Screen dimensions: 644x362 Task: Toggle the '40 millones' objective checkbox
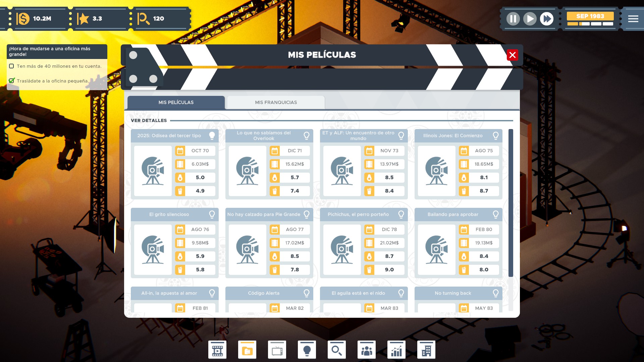(12, 66)
